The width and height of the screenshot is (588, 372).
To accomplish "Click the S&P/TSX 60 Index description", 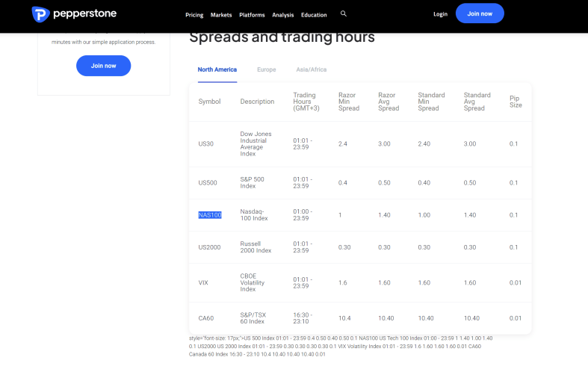I will tap(253, 318).
